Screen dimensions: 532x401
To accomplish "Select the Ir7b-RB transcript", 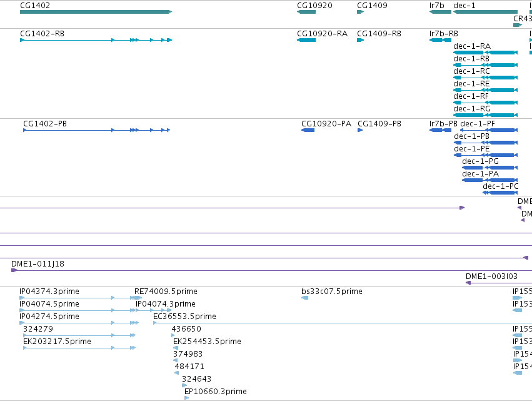I will pos(440,40).
